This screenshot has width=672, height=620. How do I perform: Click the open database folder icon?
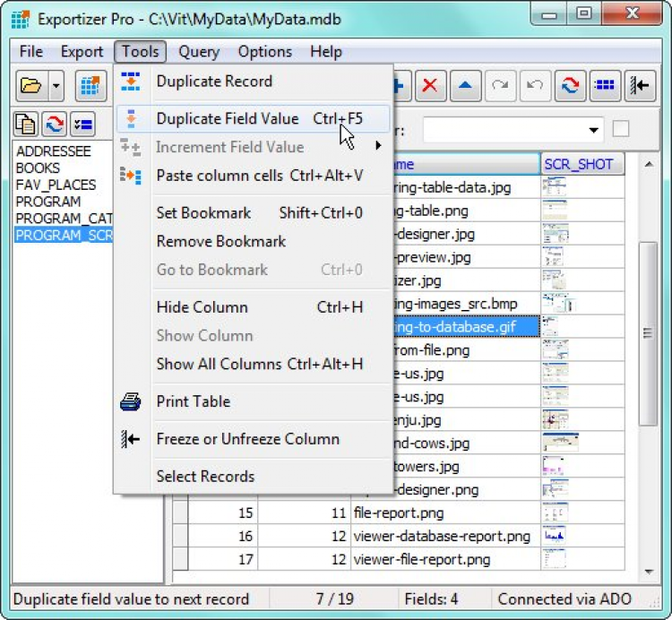click(x=31, y=86)
